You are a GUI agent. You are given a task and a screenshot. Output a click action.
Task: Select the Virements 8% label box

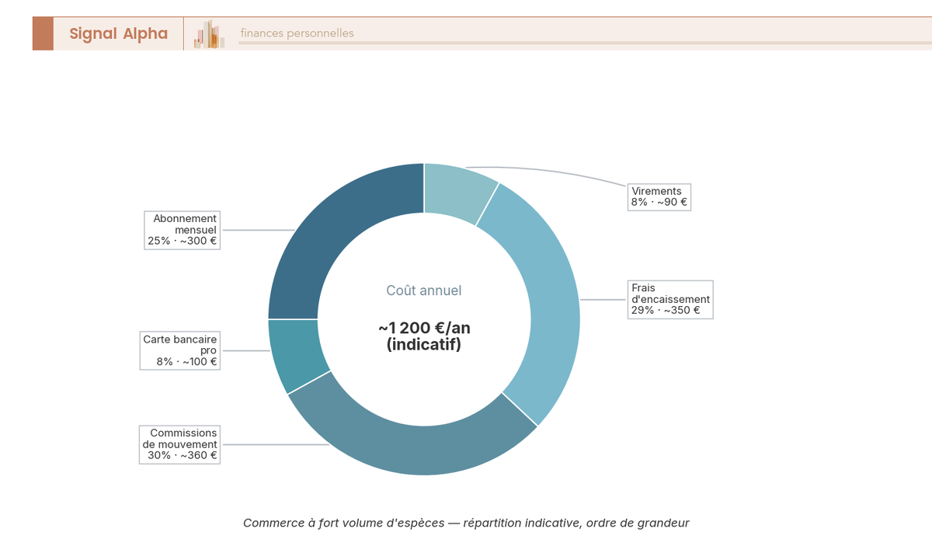tap(659, 197)
